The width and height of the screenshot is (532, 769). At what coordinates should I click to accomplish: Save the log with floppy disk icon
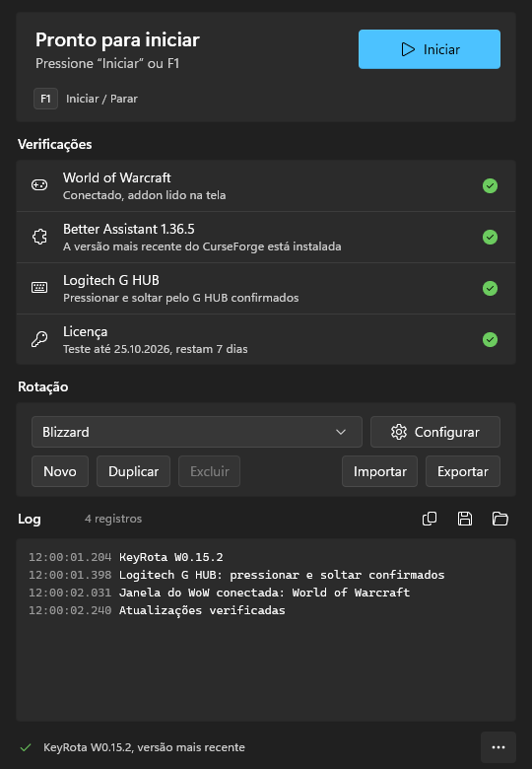[x=465, y=519]
